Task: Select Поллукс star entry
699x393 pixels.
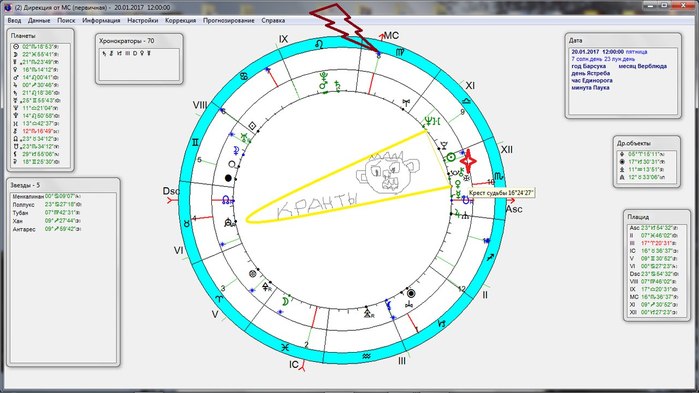Action: pos(46,205)
